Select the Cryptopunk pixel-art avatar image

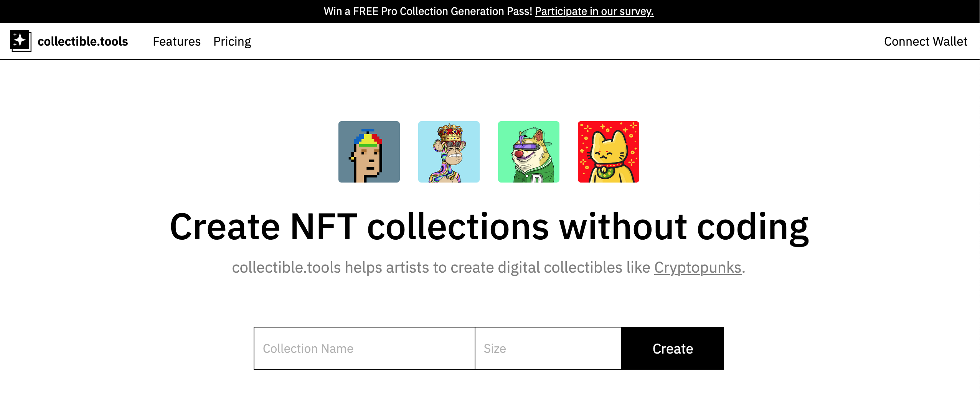369,152
